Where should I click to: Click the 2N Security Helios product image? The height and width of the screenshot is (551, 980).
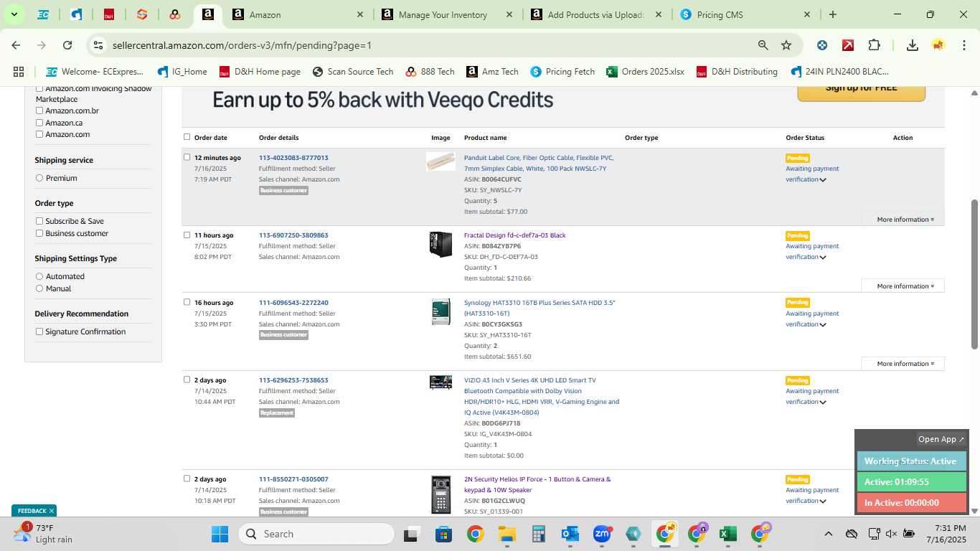(440, 494)
